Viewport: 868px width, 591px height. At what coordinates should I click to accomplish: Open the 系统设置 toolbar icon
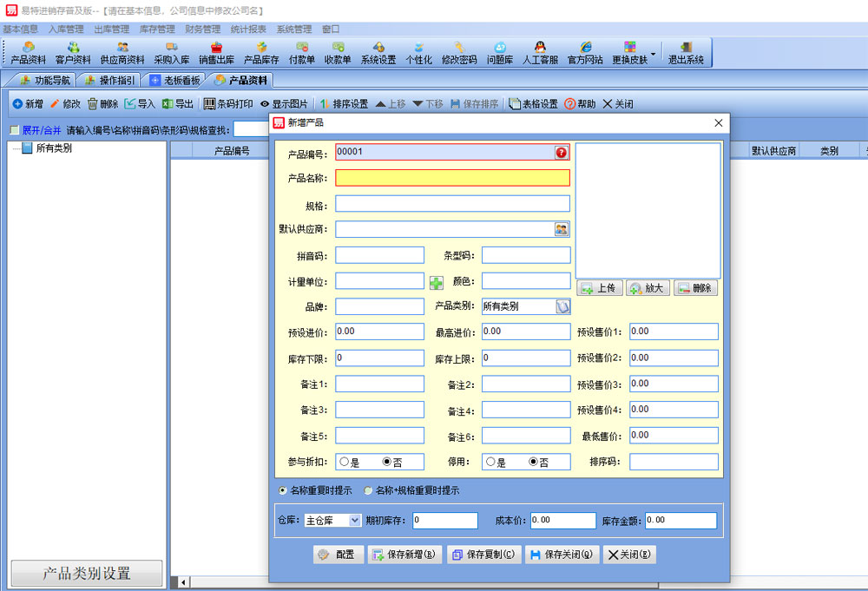click(378, 52)
